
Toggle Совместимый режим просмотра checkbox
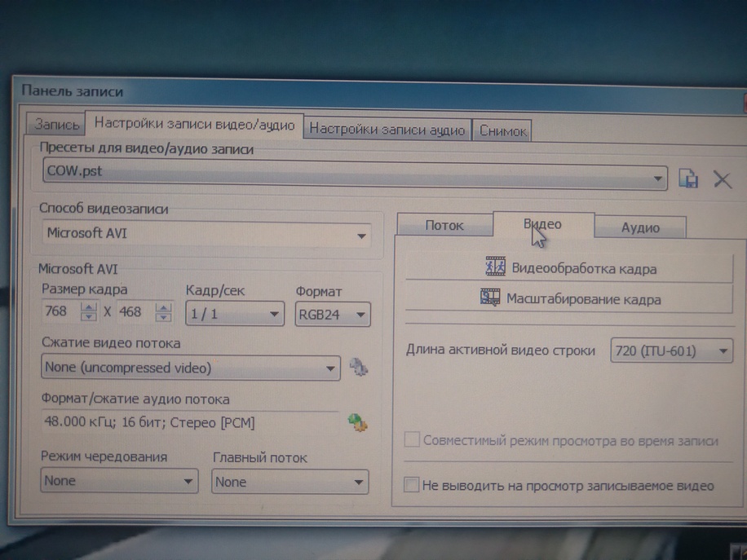pyautogui.click(x=413, y=440)
